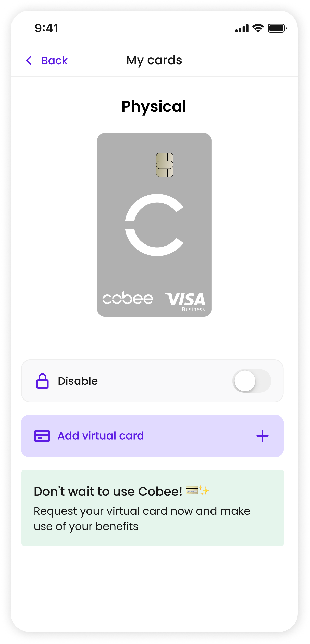Tap the plus icon to add card

[262, 436]
